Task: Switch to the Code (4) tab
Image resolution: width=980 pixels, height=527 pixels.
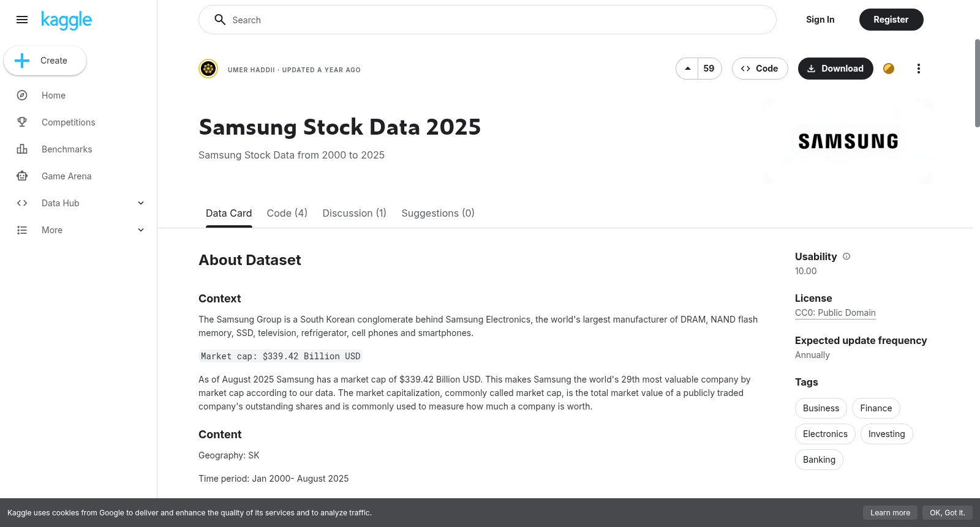Action: (x=287, y=213)
